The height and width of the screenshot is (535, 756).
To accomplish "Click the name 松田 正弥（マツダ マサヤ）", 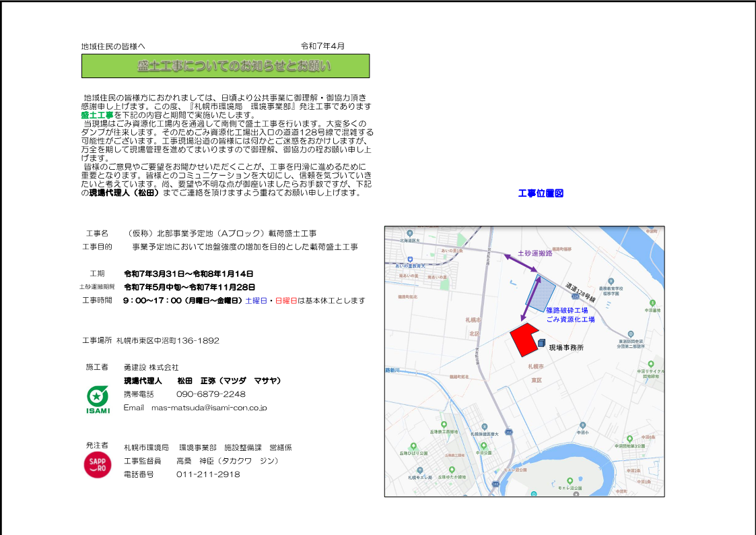I will click(x=229, y=381).
